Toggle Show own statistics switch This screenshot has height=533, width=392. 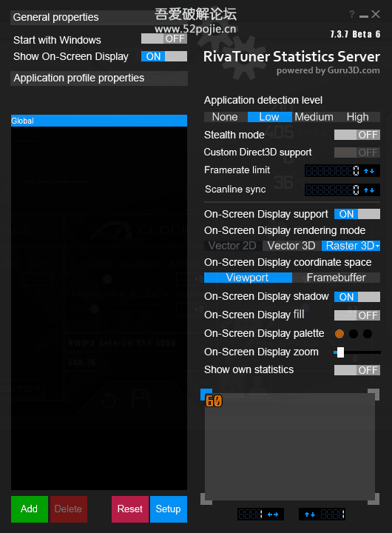(x=357, y=370)
